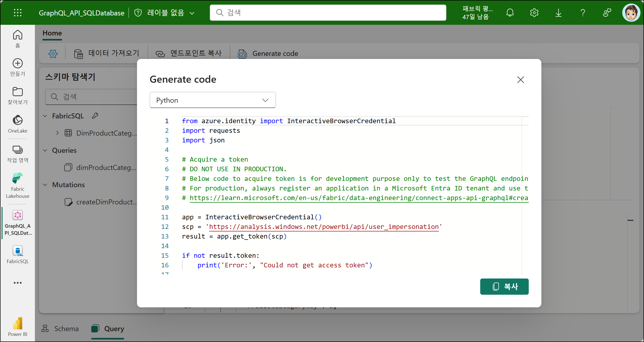Open help question mark

pyautogui.click(x=583, y=13)
